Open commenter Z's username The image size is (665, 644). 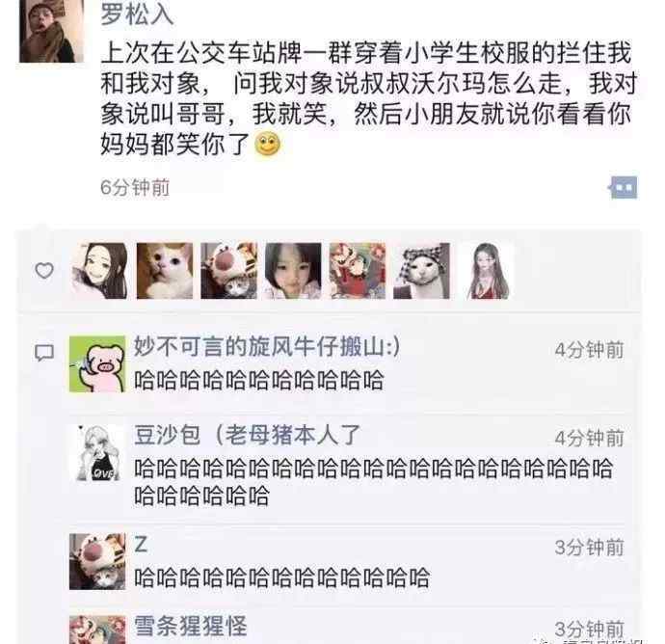click(x=141, y=545)
